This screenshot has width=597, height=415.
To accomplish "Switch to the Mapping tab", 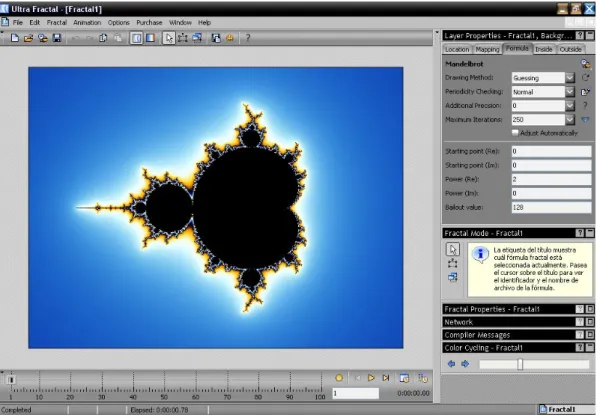I will [487, 49].
